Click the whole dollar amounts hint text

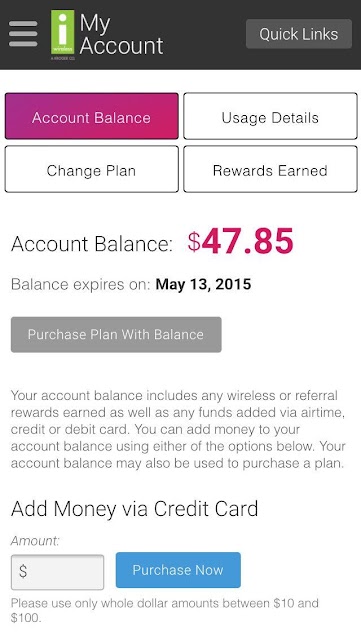tap(165, 610)
